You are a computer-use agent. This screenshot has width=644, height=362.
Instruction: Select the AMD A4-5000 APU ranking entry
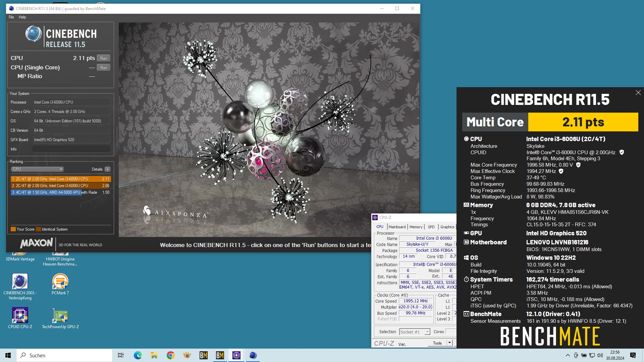(x=60, y=192)
